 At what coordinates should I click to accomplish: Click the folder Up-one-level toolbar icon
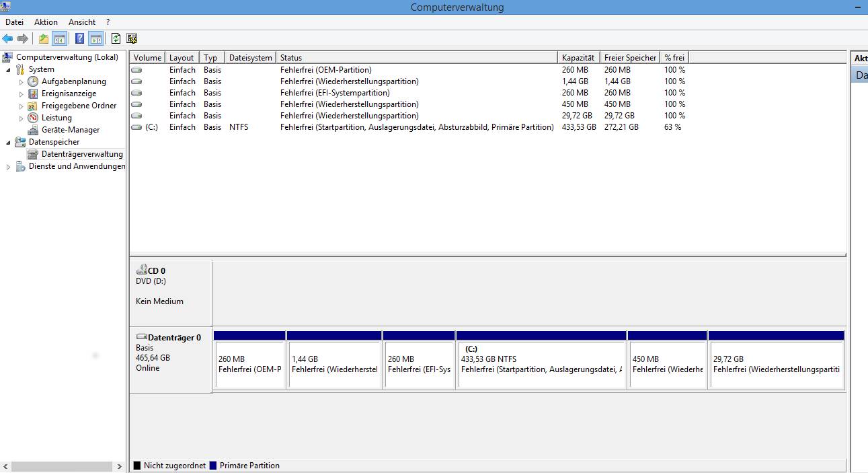tap(44, 38)
